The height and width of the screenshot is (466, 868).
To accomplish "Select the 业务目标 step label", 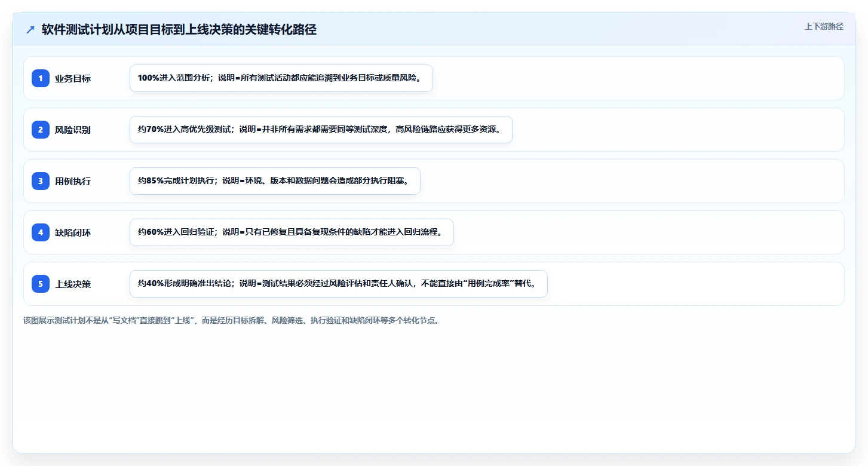I will (73, 78).
